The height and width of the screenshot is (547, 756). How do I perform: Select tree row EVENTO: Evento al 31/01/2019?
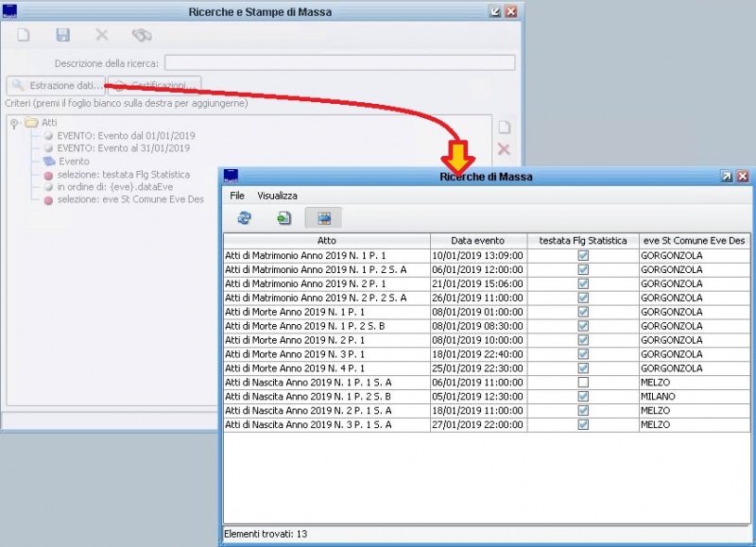point(124,148)
